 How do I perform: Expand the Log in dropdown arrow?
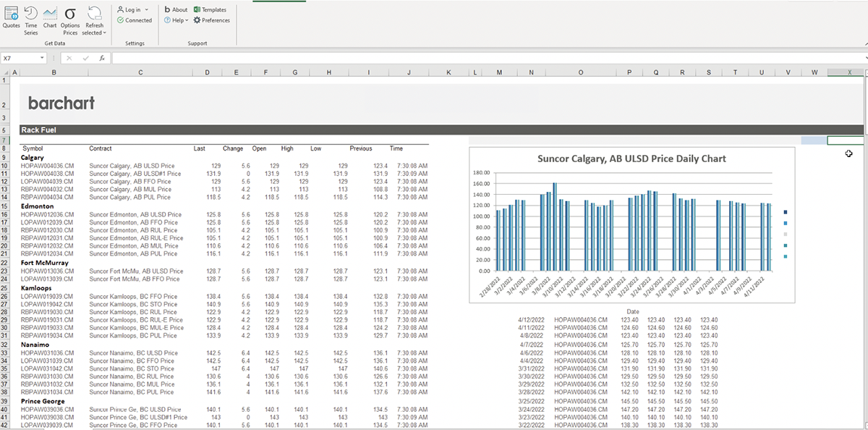[146, 10]
